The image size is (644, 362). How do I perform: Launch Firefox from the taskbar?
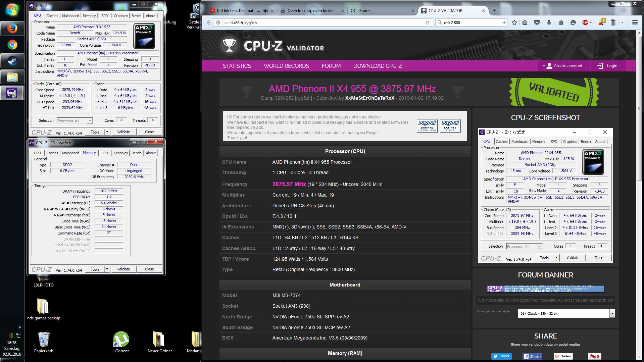12,29
